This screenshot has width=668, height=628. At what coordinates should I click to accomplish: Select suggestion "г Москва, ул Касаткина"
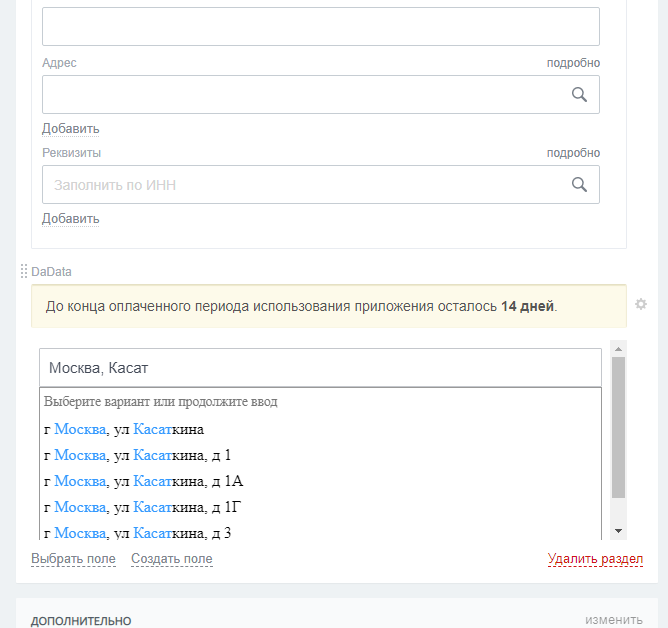tap(124, 429)
